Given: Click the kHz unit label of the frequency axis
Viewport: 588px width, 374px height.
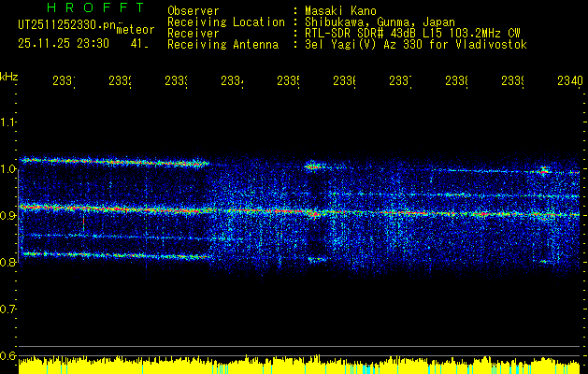Looking at the screenshot, I should (x=9, y=77).
